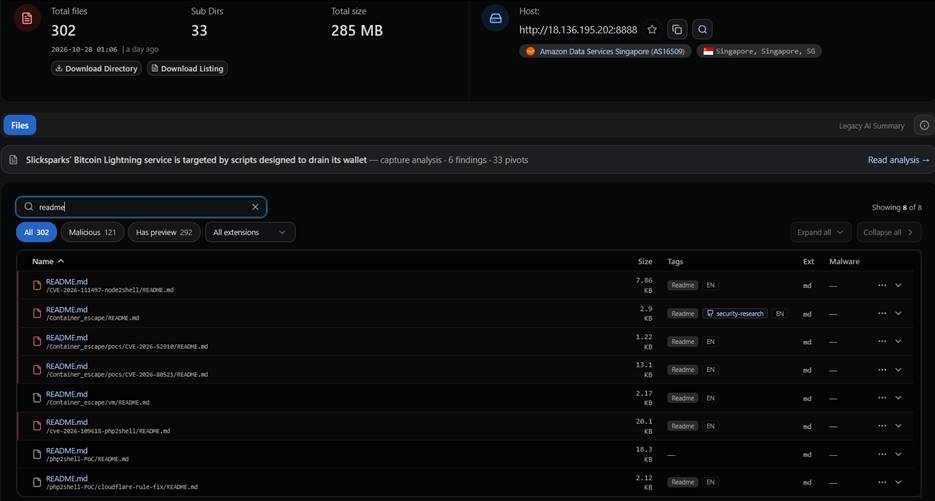Sort by the Name column header
The height and width of the screenshot is (501, 935).
tap(48, 261)
